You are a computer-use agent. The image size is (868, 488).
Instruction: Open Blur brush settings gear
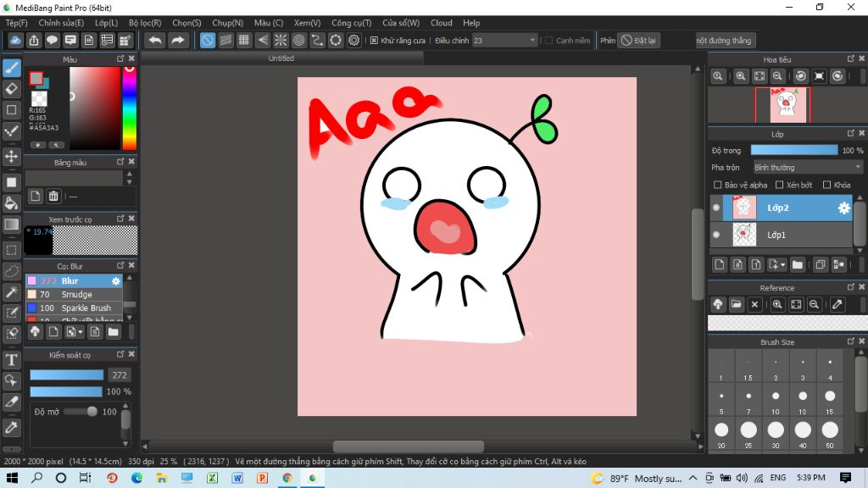point(115,281)
